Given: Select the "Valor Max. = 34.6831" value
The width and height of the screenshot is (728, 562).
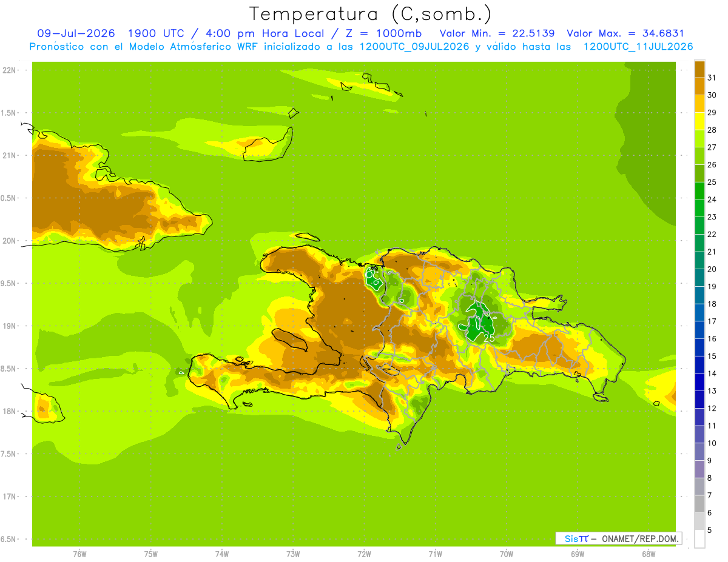Looking at the screenshot, I should [x=625, y=33].
